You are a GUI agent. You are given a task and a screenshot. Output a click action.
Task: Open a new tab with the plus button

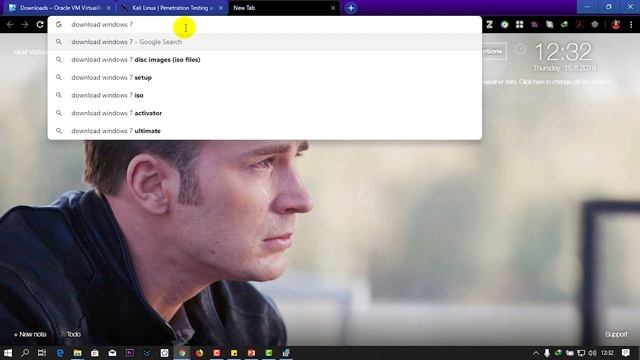click(351, 8)
